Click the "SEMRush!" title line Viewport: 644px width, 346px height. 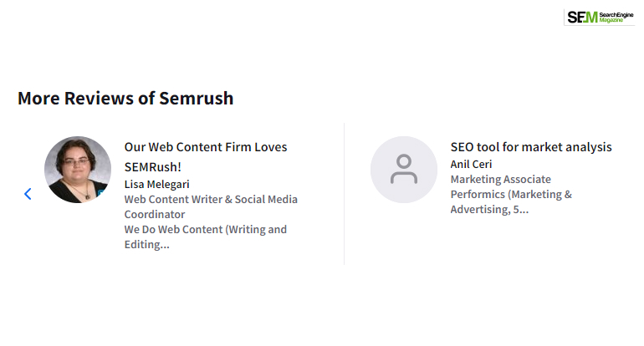pos(153,167)
